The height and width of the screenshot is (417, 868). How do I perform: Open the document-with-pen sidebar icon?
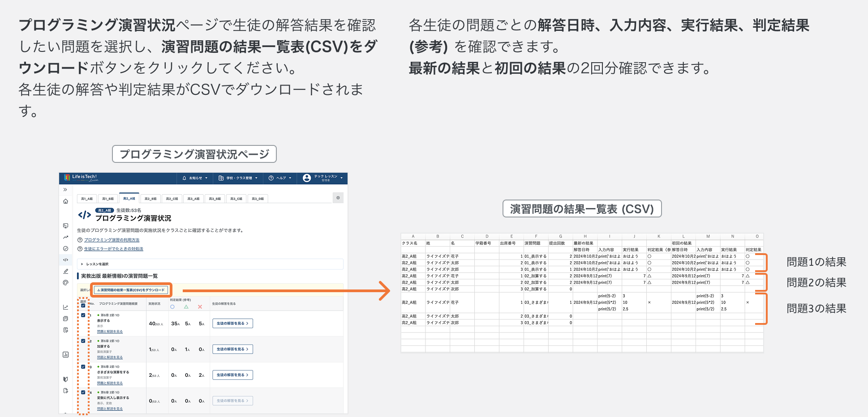pyautogui.click(x=65, y=330)
